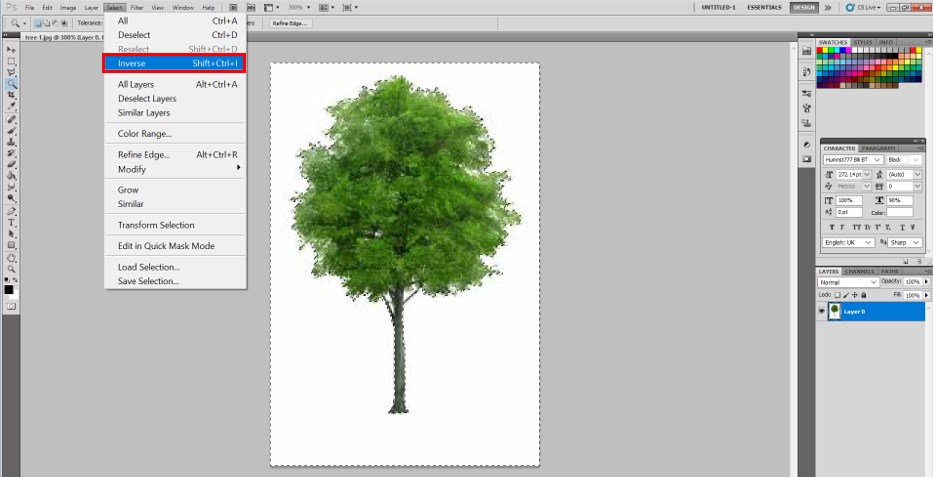Select the Move tool in the toolbox
The image size is (933, 477).
coord(11,49)
